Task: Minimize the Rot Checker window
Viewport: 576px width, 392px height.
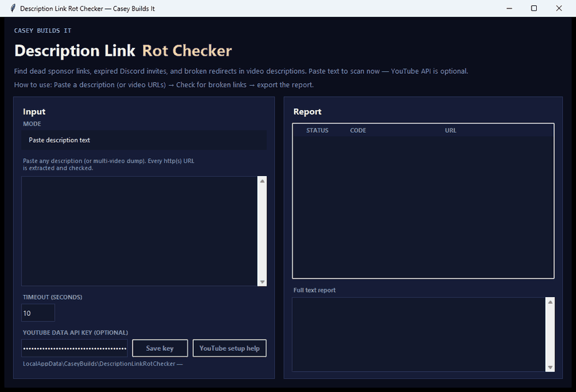Action: (509, 8)
